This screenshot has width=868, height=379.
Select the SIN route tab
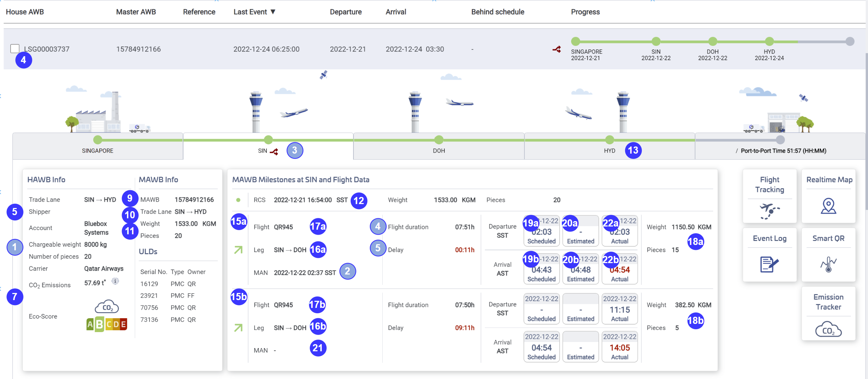(268, 146)
